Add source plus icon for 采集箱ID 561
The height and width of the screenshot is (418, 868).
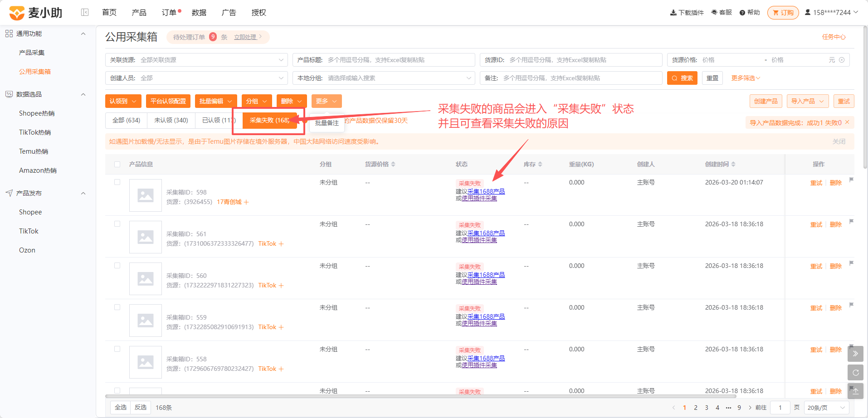[281, 244]
